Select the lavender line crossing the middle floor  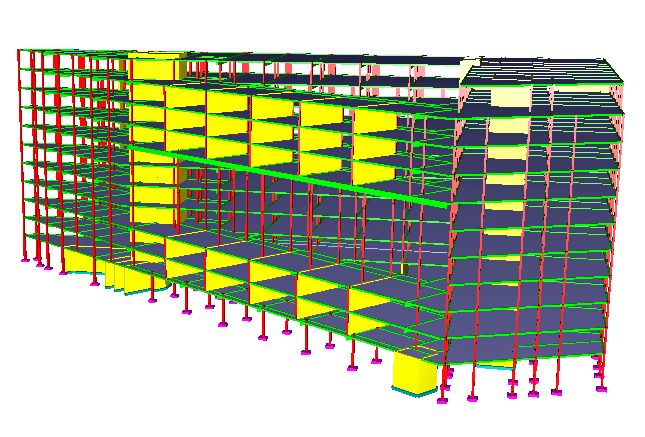click(354, 247)
